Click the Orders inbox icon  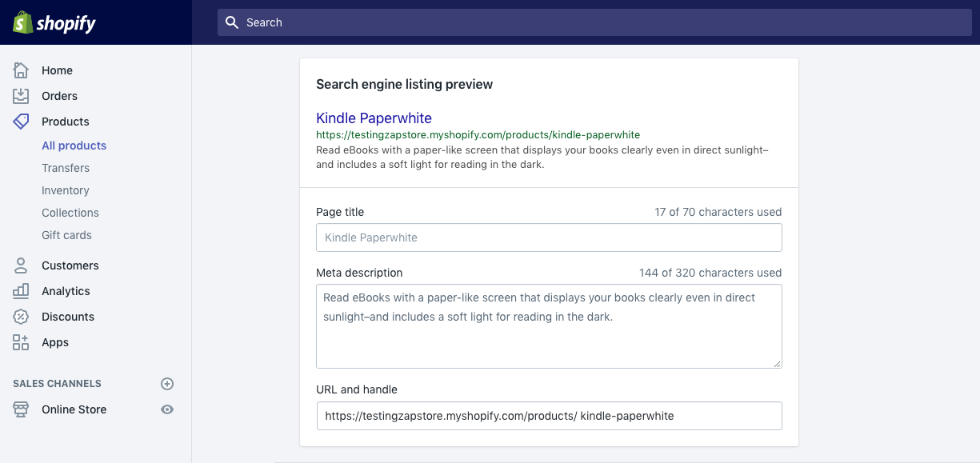21,96
